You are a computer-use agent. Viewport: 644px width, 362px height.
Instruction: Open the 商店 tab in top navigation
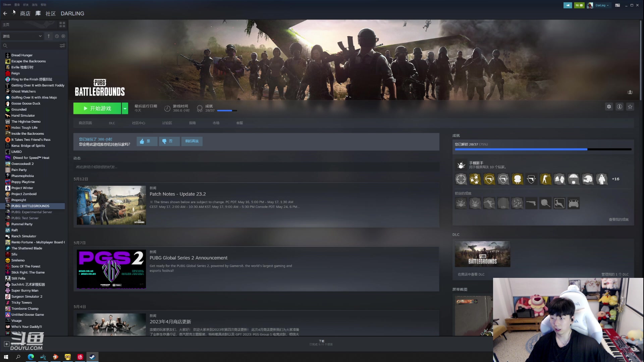25,13
